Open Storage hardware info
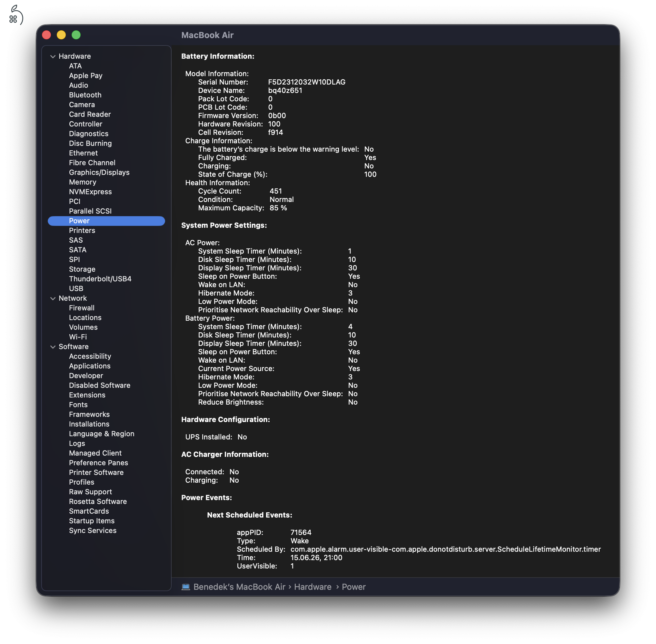The width and height of the screenshot is (656, 644). 82,270
